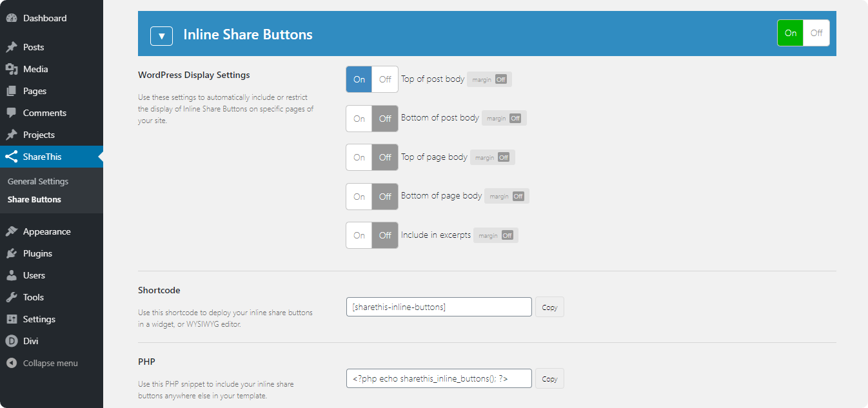Click the Shortcode section heading
This screenshot has height=408, width=868.
tap(159, 290)
